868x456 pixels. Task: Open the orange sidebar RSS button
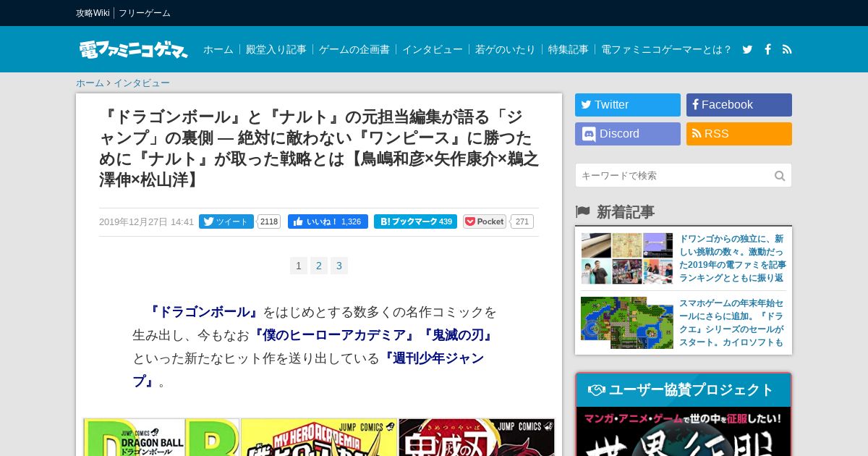[739, 134]
